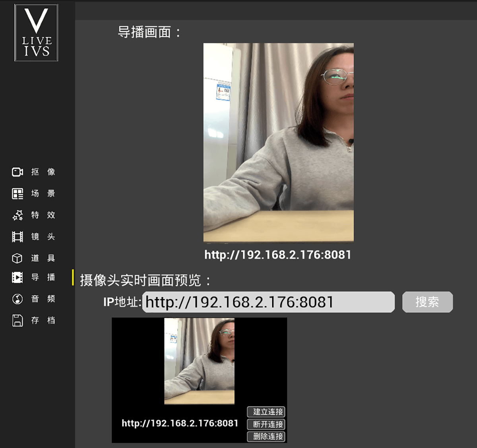Click 断开连接 to disconnect the camera

266,424
